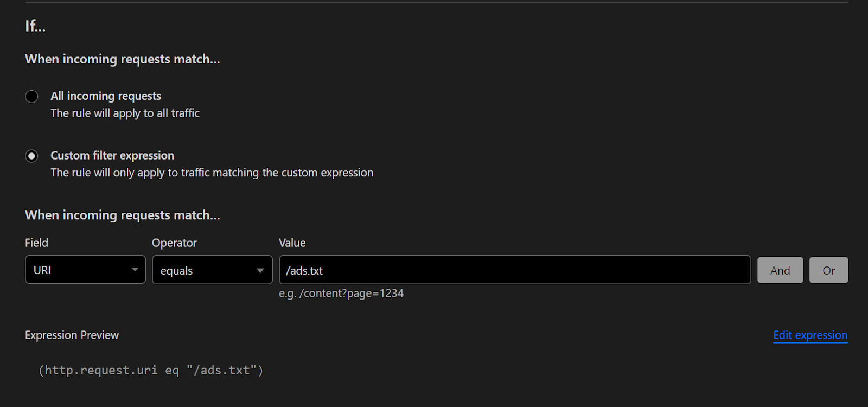Screen dimensions: 868x407
Task: Open the Field dropdown showing URI
Action: (x=85, y=270)
